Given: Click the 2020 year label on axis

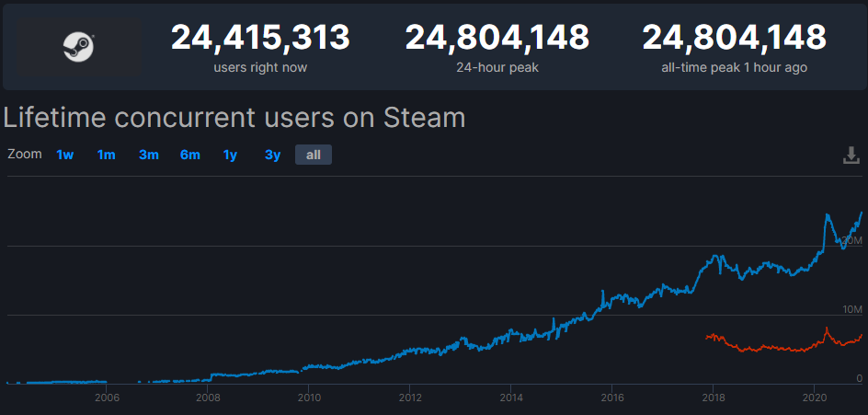Looking at the screenshot, I should click(814, 398).
